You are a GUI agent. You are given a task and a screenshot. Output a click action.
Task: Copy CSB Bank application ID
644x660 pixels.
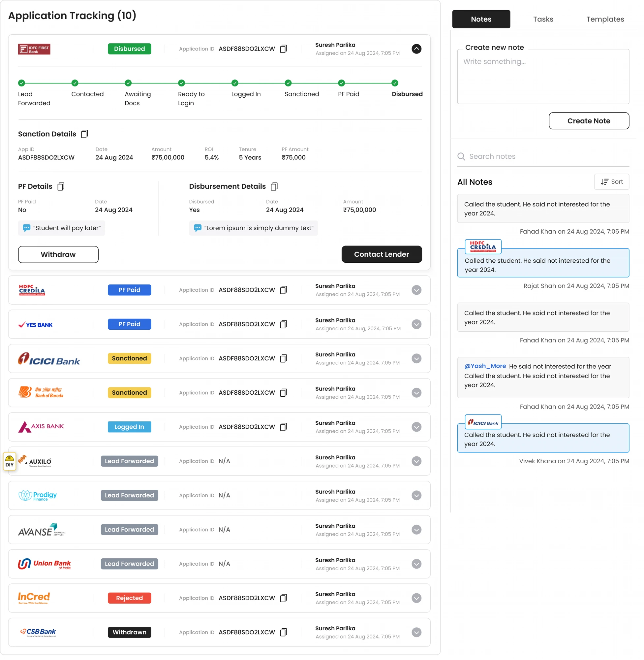(284, 632)
